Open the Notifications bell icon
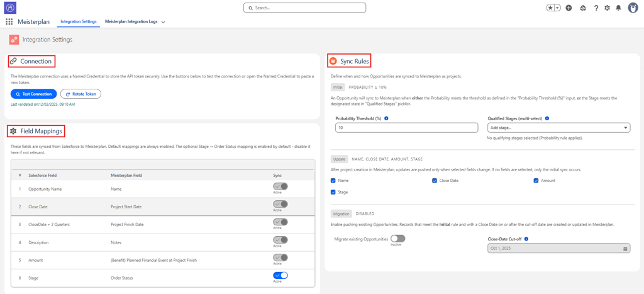 pos(619,8)
